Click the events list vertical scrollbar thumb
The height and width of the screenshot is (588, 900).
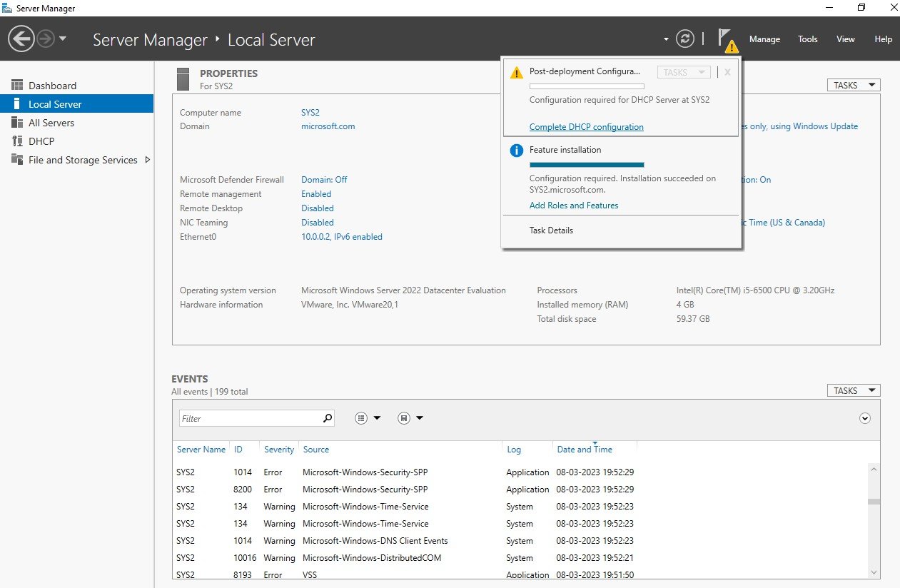[x=874, y=502]
